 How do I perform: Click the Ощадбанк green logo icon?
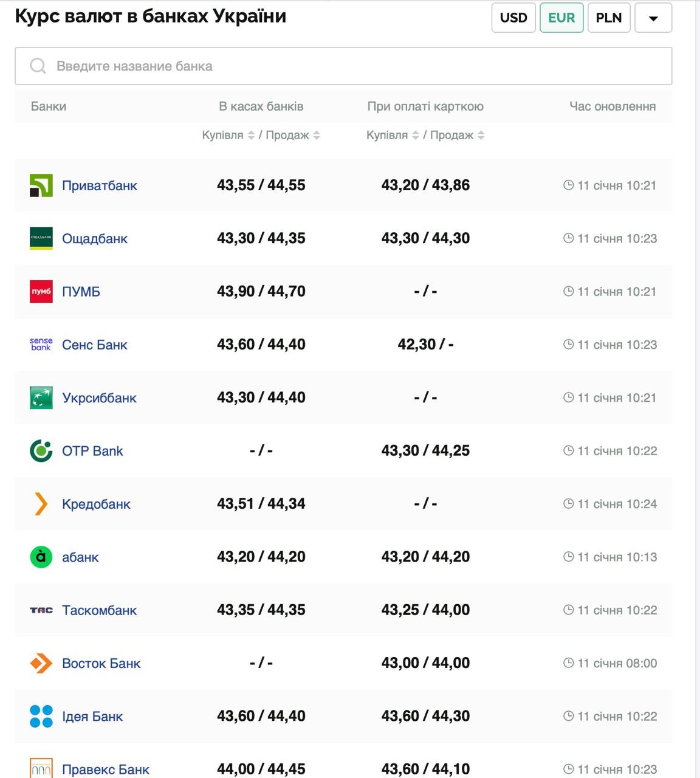(x=41, y=238)
